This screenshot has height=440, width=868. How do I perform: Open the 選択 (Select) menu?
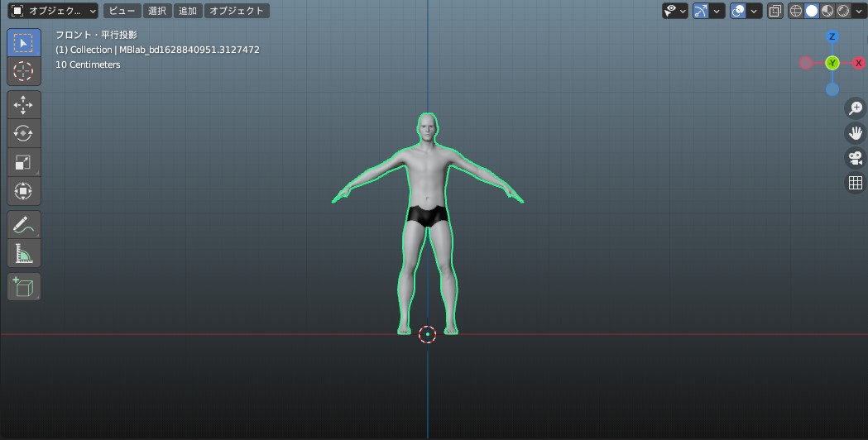click(157, 11)
